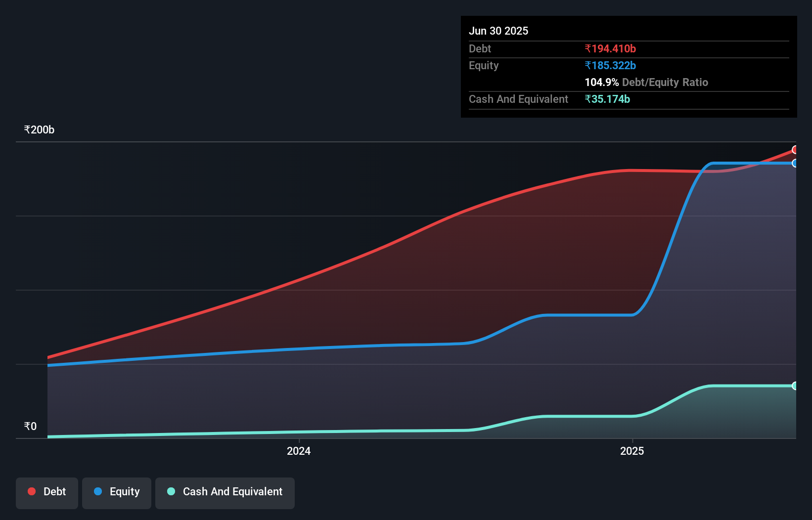Click the blue Equity endpoint marker on chart
The width and height of the screenshot is (812, 520).
coord(796,164)
